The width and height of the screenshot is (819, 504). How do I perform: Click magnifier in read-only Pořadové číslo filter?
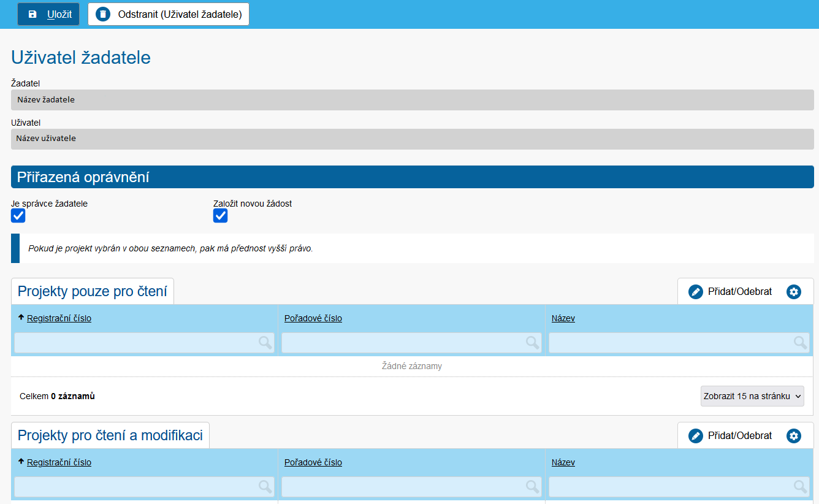click(532, 343)
